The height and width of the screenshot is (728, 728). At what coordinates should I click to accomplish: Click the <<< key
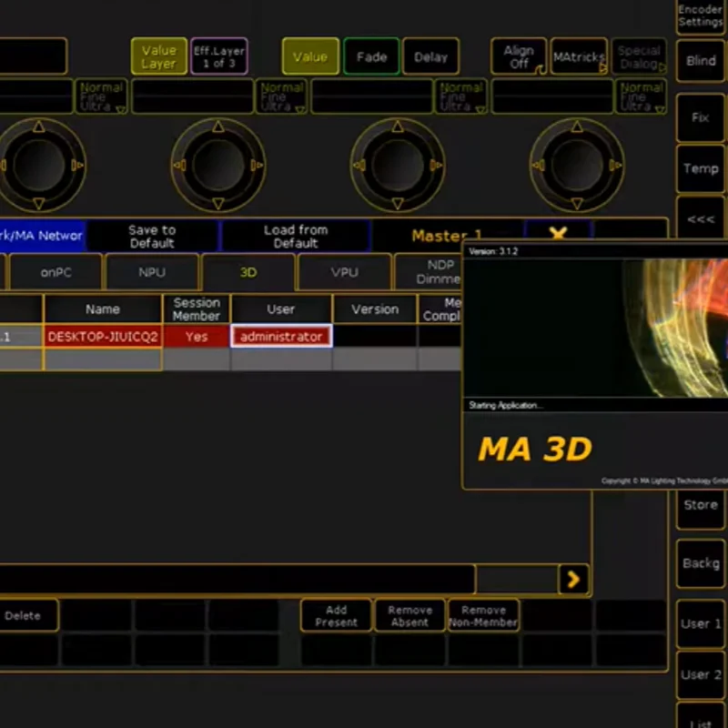701,218
